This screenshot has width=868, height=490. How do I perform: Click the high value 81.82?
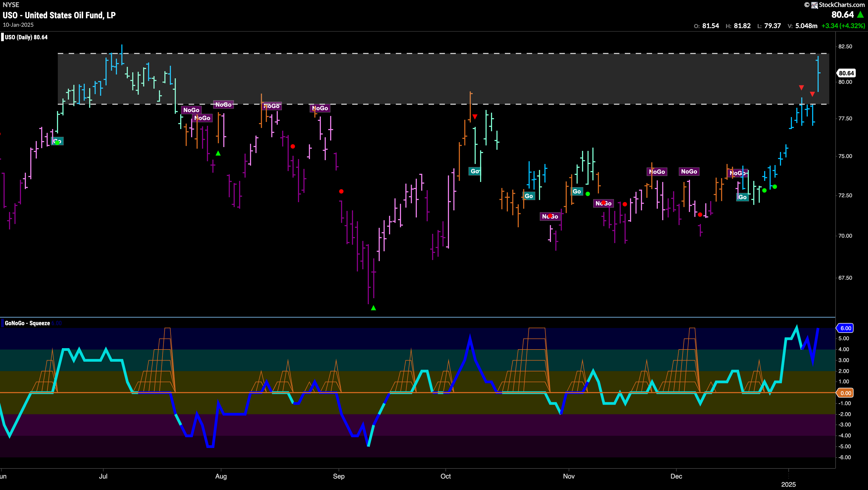click(x=742, y=26)
